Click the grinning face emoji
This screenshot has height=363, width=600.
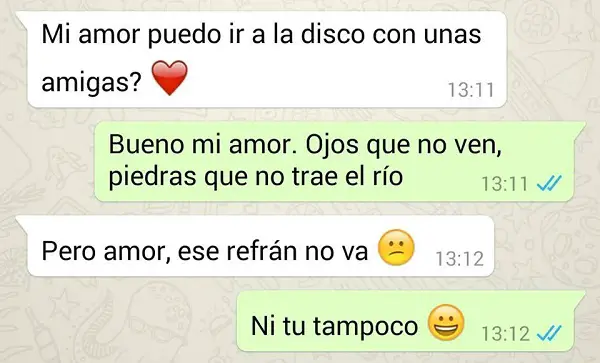click(446, 322)
